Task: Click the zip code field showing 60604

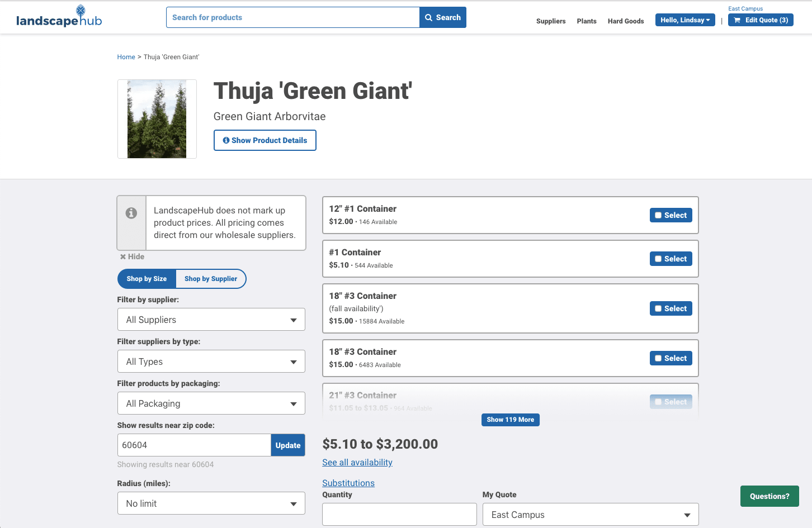Action: pos(194,445)
